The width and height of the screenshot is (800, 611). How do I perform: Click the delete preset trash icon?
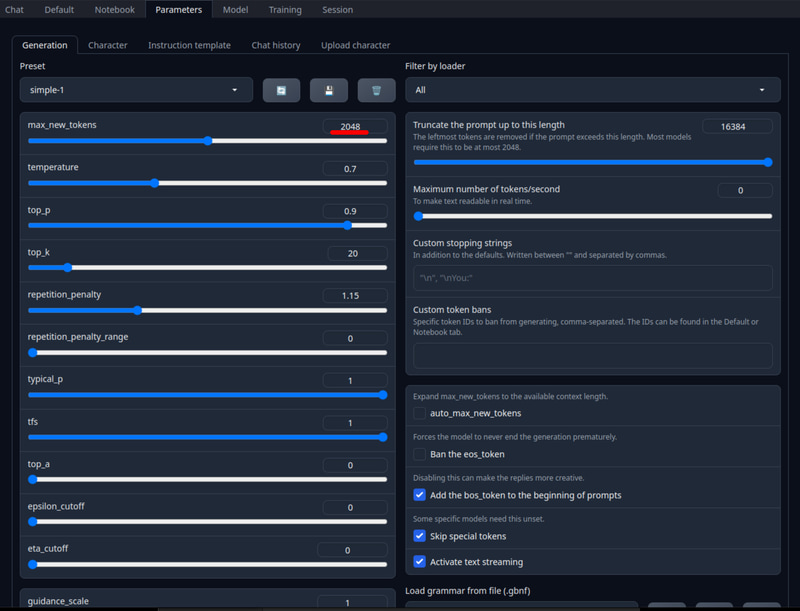click(377, 90)
